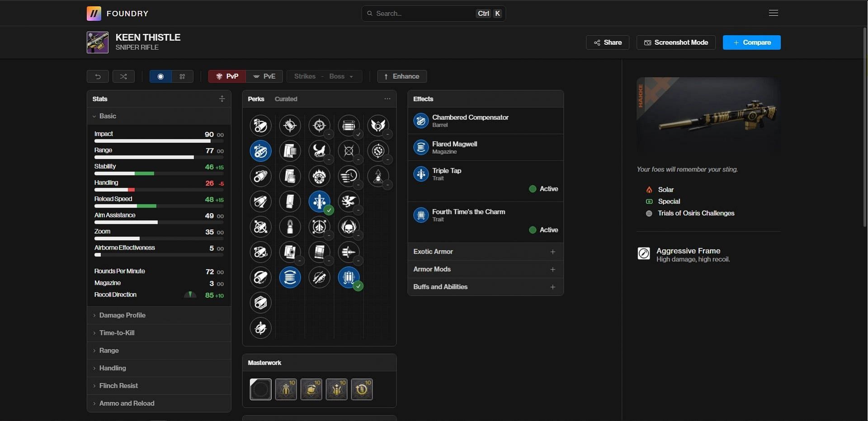Switch to the Curated tab
868x421 pixels.
pos(286,99)
